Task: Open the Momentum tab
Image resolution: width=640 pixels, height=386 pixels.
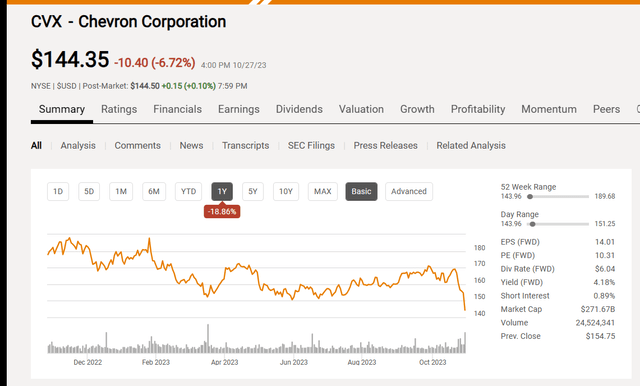Action: (x=549, y=109)
